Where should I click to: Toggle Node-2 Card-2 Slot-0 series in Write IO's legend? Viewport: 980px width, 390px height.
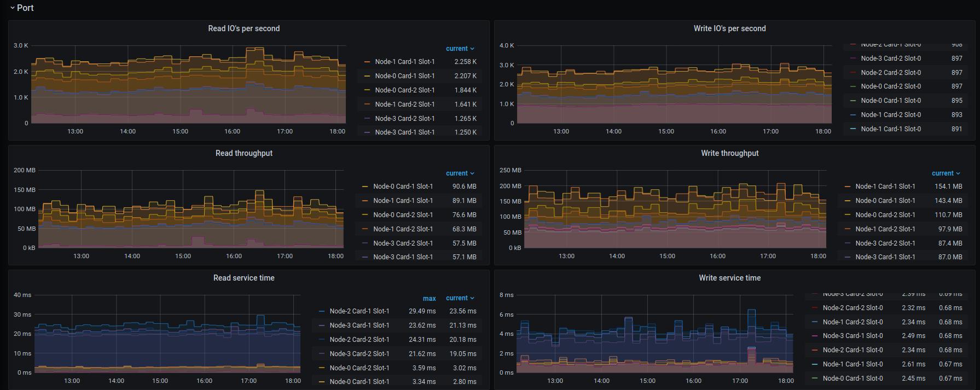click(x=891, y=73)
